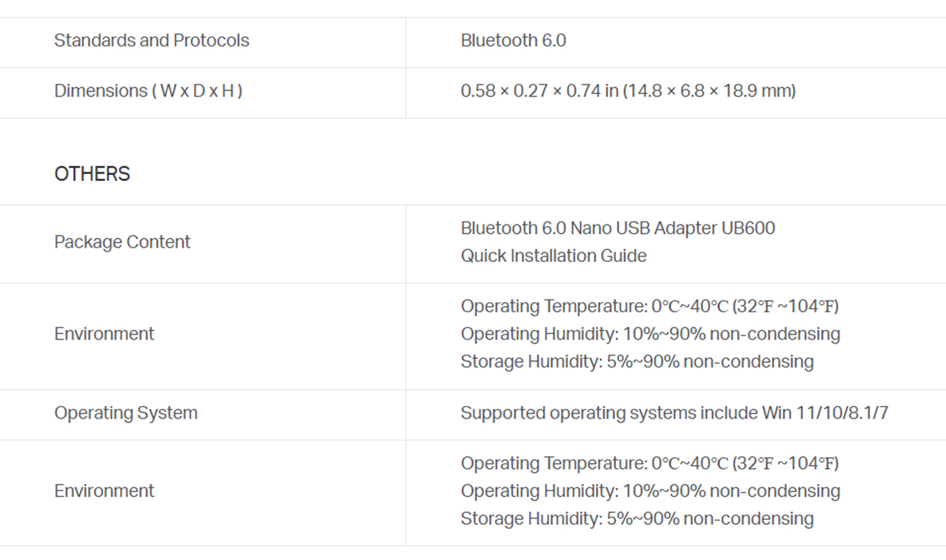
Task: Select Bluetooth 6.0 Nano USB Adapter UB600 text
Action: point(618,228)
